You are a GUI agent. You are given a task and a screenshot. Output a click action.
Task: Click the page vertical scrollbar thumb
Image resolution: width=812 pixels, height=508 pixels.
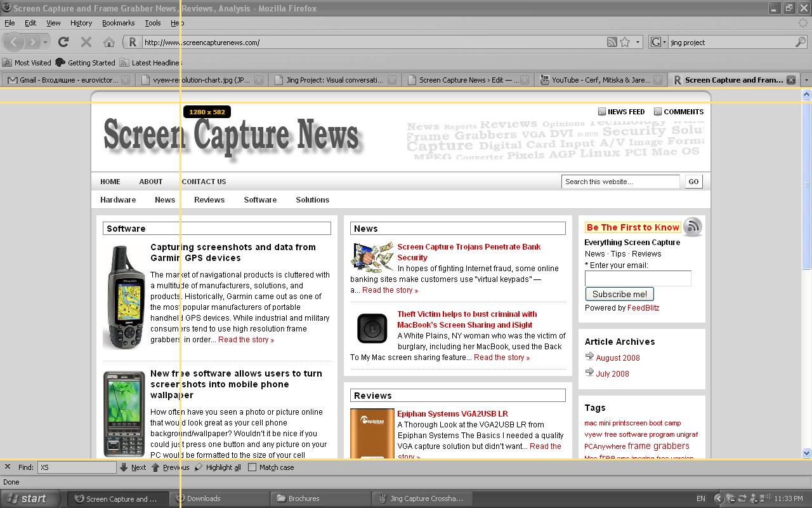(x=806, y=184)
